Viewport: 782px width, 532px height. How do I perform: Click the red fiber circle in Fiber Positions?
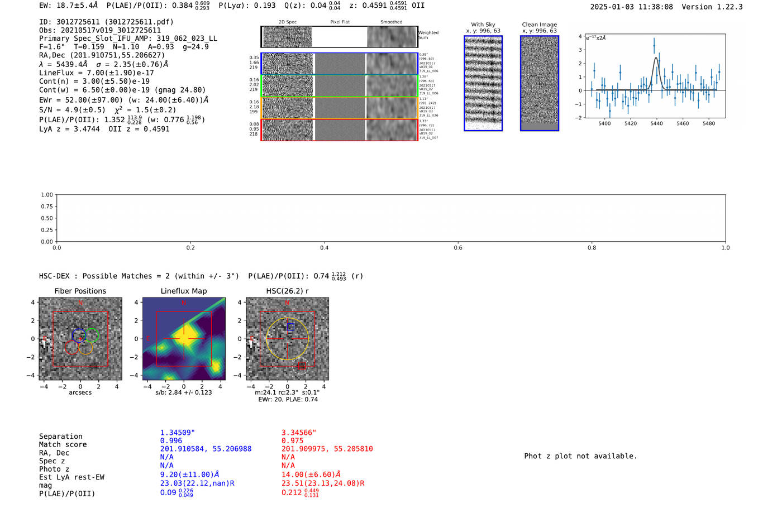point(71,347)
